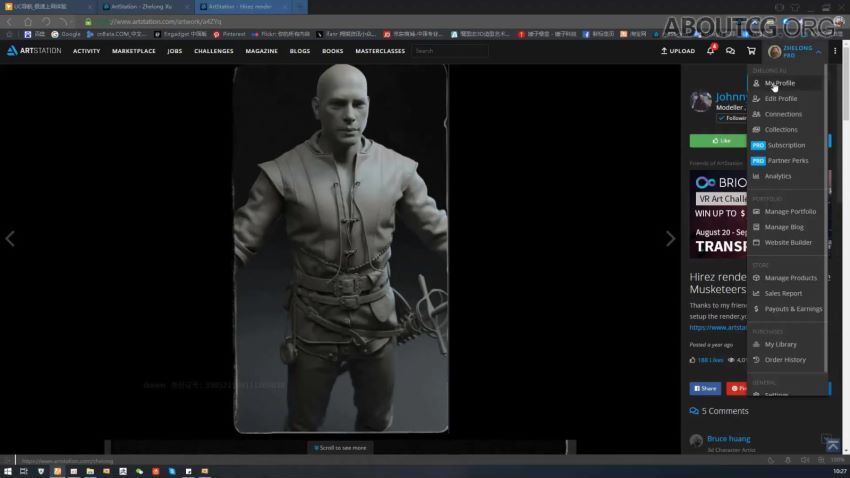Click the Analytics chart icon
The image size is (850, 478).
point(756,176)
